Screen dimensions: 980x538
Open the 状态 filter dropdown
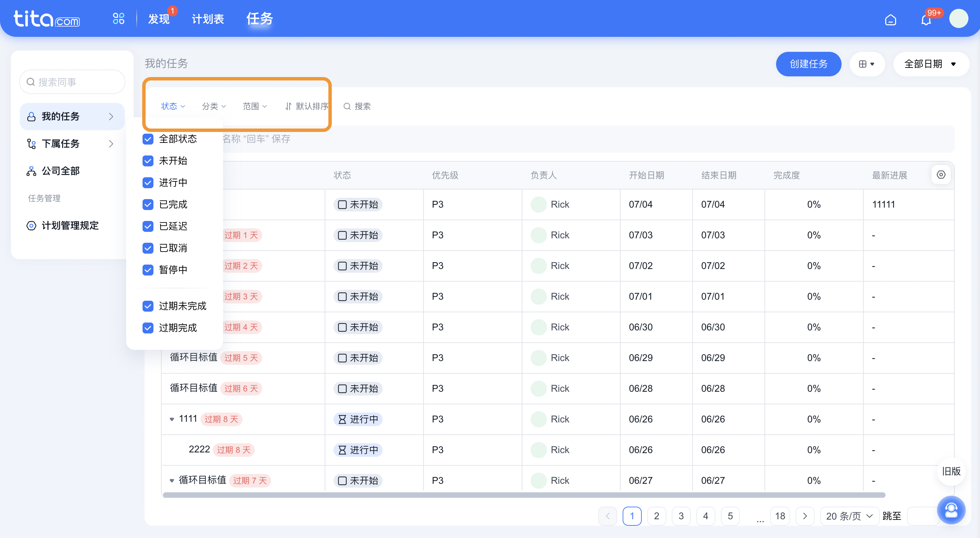(173, 106)
